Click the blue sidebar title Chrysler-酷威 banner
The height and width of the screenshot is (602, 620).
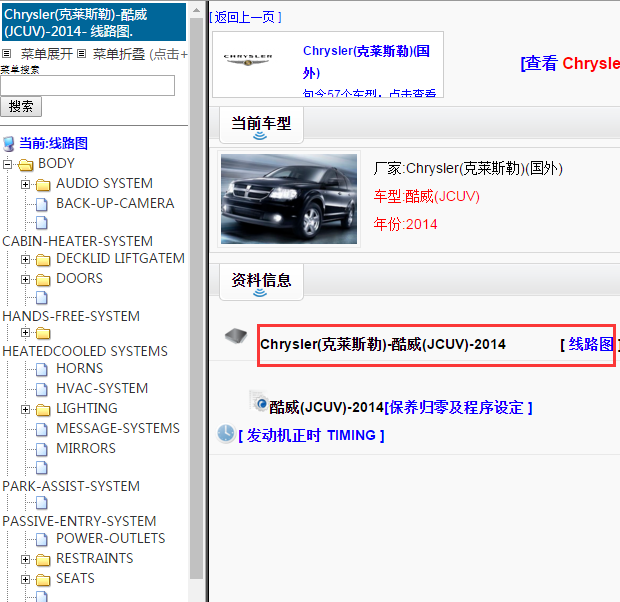click(94, 22)
